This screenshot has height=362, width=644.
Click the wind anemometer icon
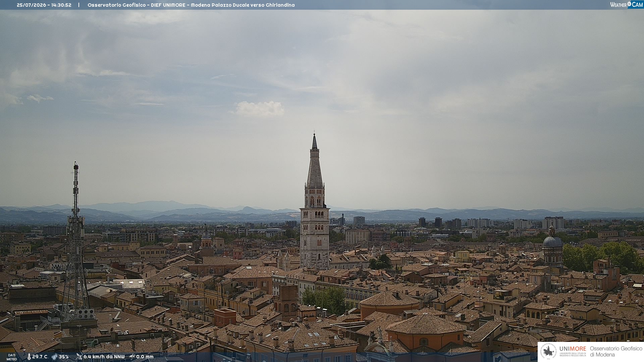pyautogui.click(x=79, y=357)
